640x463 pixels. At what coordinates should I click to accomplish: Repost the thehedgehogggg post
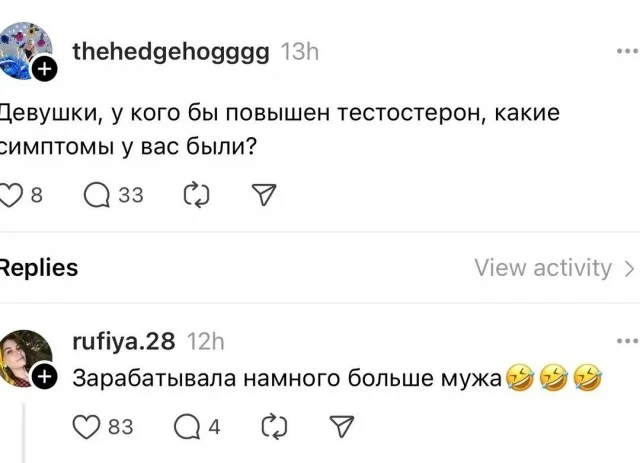pos(197,195)
